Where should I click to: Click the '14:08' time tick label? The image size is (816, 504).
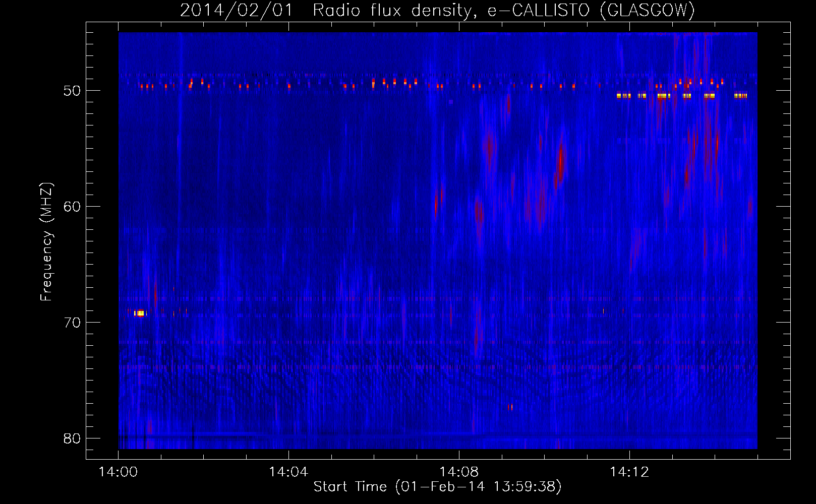[x=459, y=472]
